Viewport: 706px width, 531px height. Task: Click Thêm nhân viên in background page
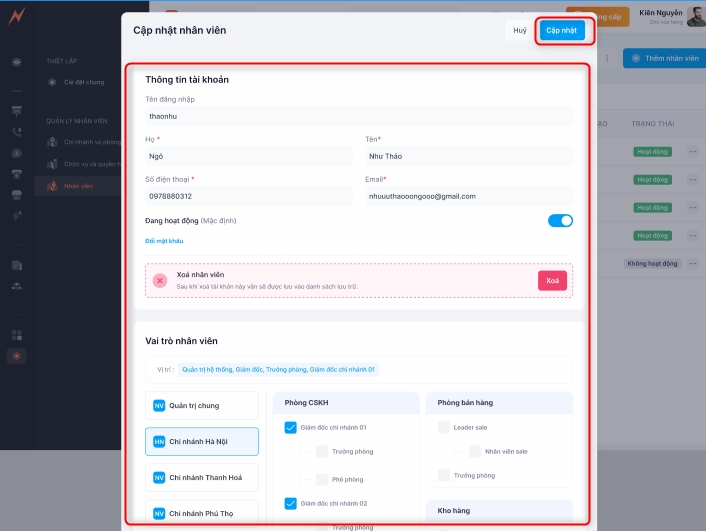(x=665, y=59)
